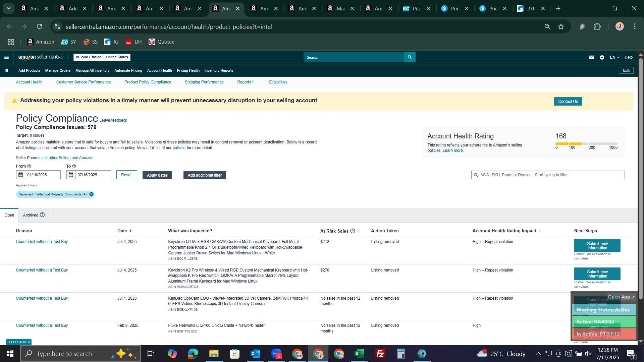
Task: Open the Eligibilities tab
Action: 278,82
